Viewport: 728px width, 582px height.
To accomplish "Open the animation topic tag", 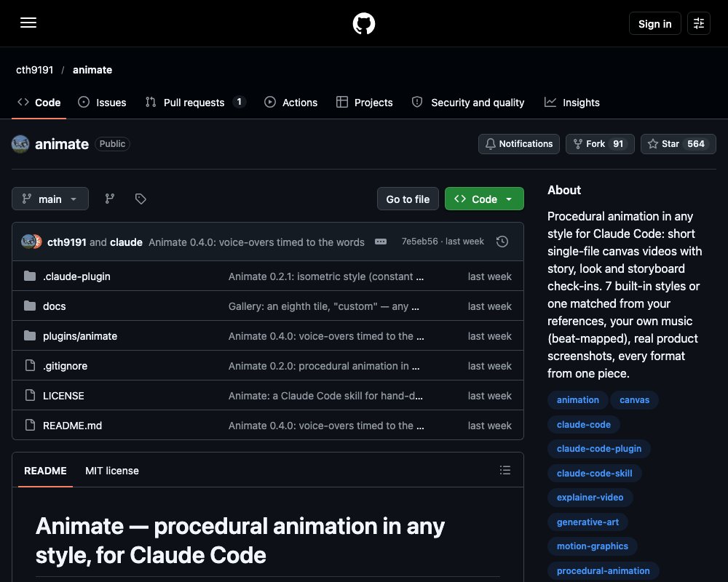I will tap(577, 400).
